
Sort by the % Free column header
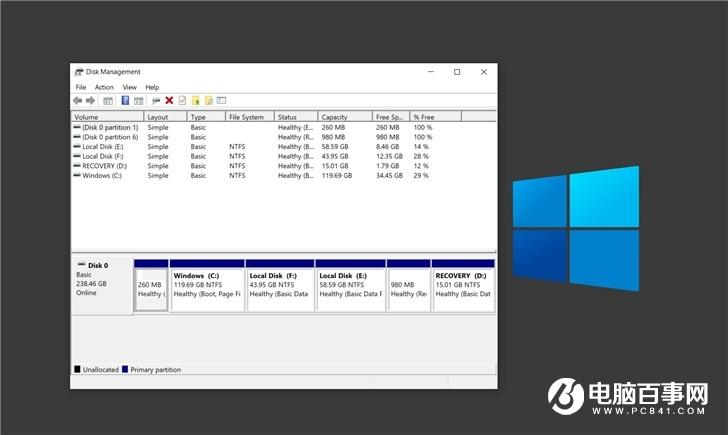[436, 117]
